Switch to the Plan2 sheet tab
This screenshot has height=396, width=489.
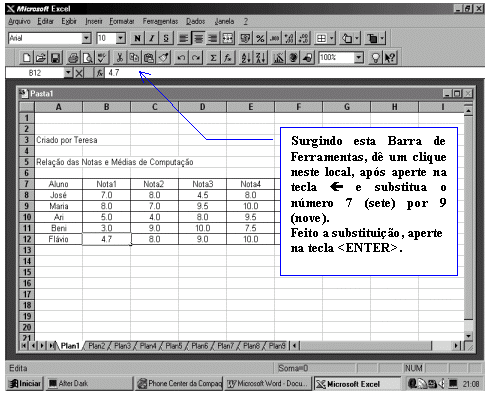[x=96, y=346]
